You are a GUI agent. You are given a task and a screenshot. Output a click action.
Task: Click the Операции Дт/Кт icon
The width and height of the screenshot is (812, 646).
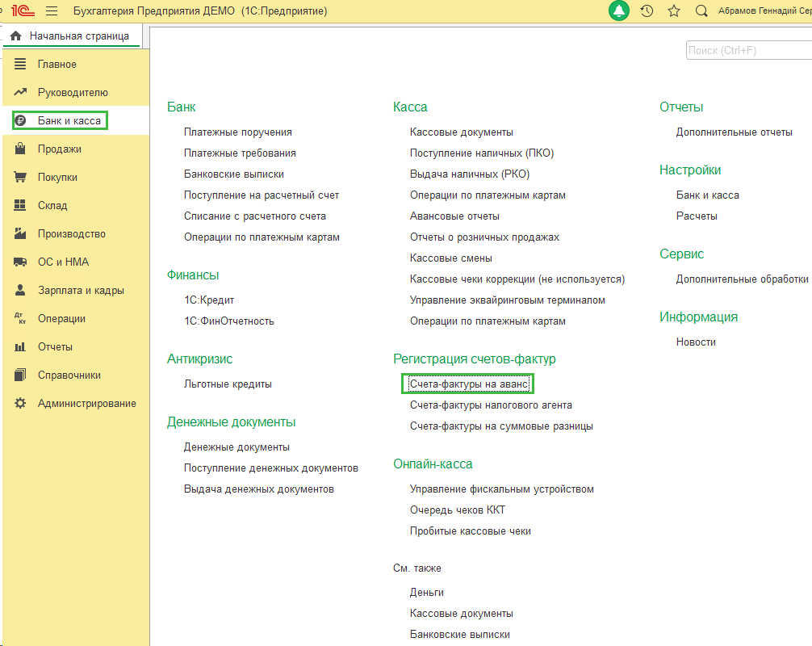tap(20, 319)
